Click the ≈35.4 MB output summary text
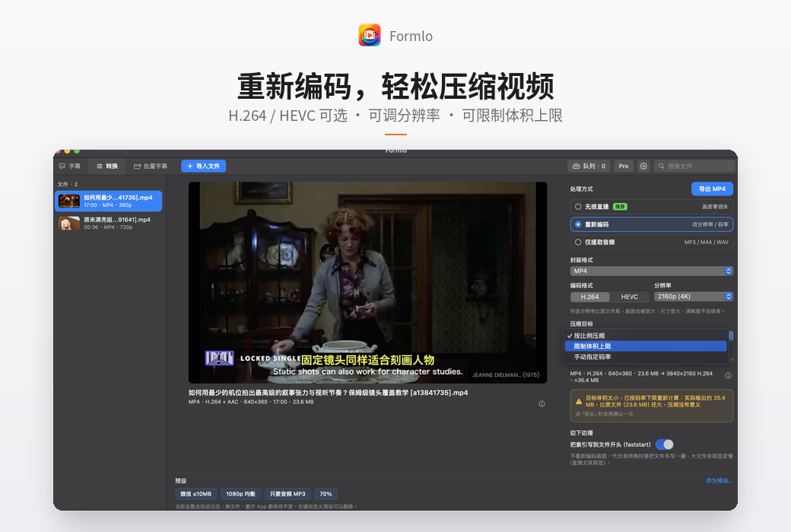Image resolution: width=791 pixels, height=532 pixels. point(640,377)
